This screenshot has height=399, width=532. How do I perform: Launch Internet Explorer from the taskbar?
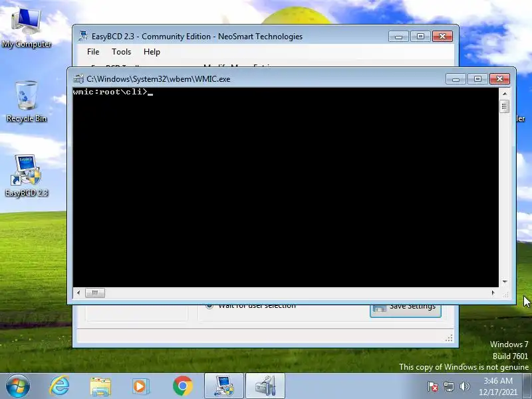coord(59,386)
